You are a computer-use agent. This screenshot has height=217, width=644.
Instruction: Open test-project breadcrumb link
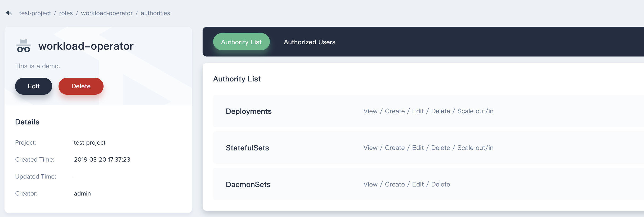[35, 13]
